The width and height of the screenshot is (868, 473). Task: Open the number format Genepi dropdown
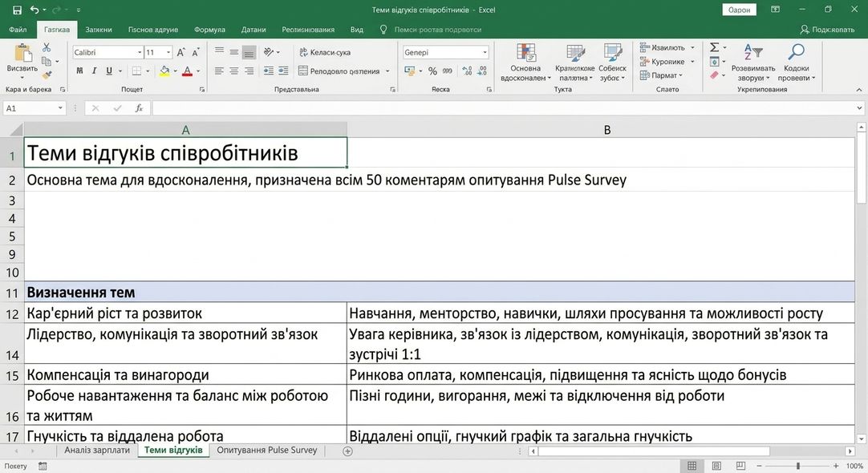pyautogui.click(x=485, y=53)
